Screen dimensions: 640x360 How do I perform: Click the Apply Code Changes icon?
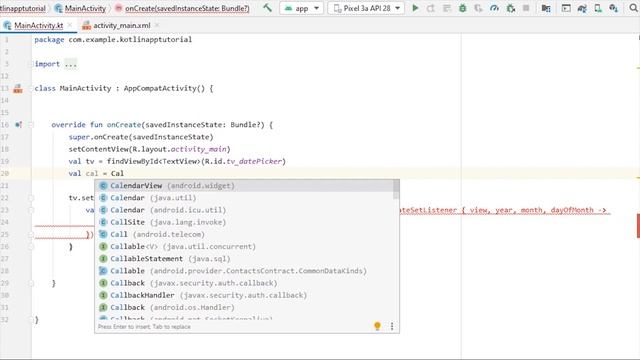tap(447, 8)
